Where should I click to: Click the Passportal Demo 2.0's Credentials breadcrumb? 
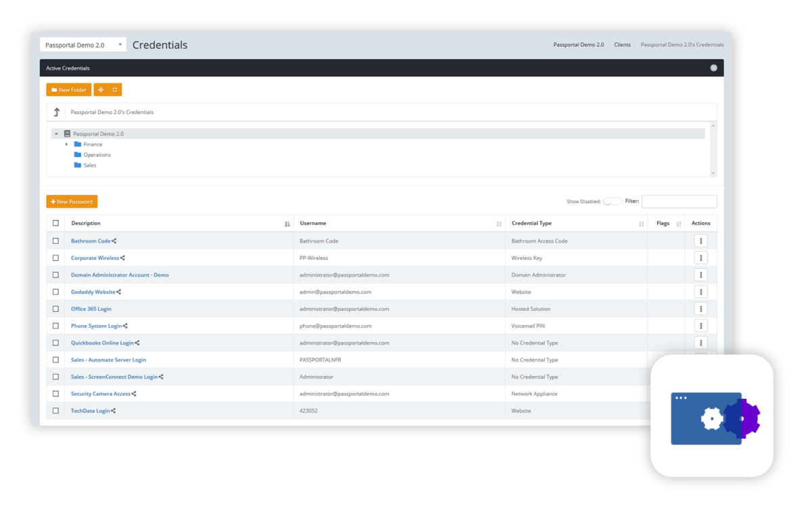683,44
